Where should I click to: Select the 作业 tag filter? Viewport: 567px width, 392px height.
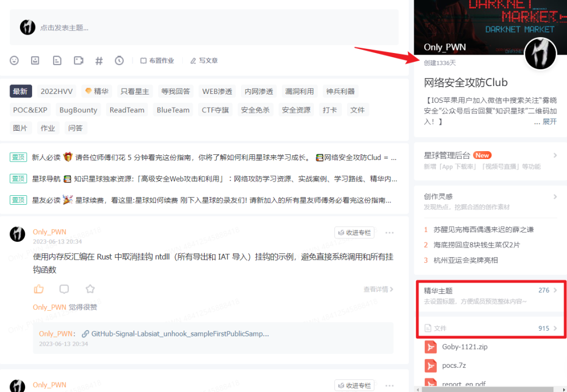click(x=48, y=128)
